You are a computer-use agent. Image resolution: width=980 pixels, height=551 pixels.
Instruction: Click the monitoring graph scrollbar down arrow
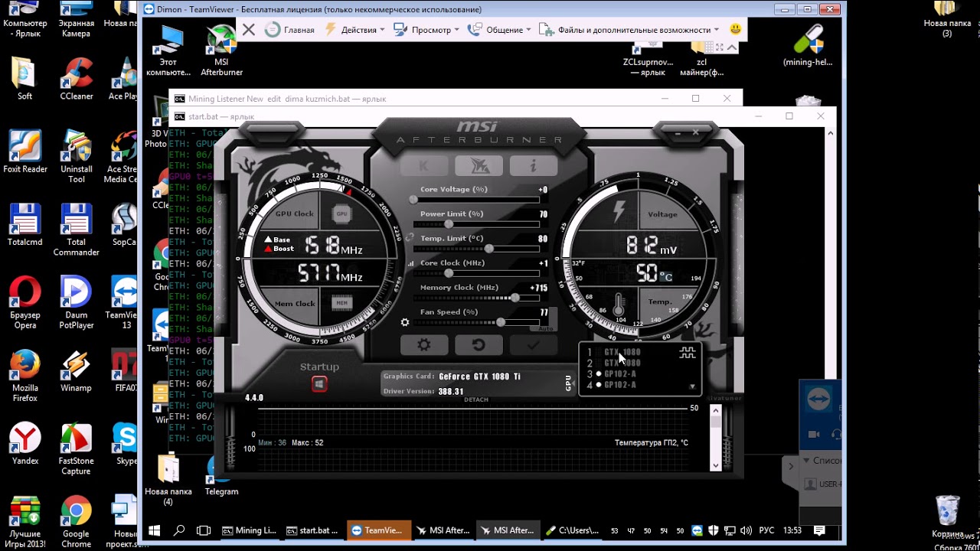click(716, 465)
